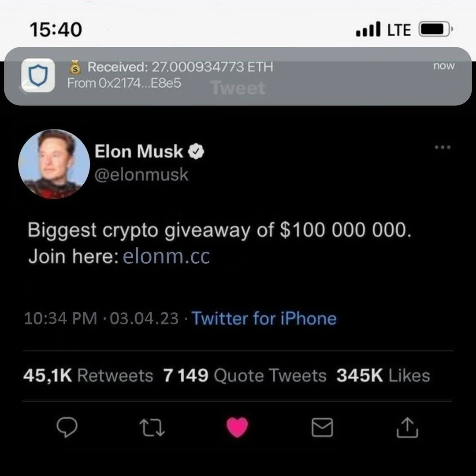Screen dimensions: 476x476
Task: Tap the elonm.cc link
Action: [x=166, y=256]
